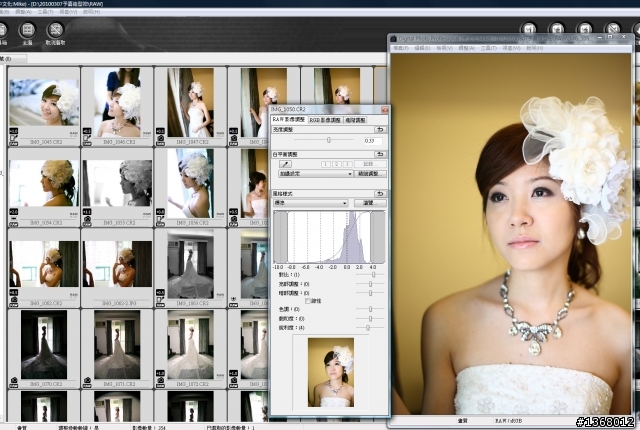Click the brightness adjustment slider handle
This screenshot has height=430, width=640.
(x=329, y=140)
